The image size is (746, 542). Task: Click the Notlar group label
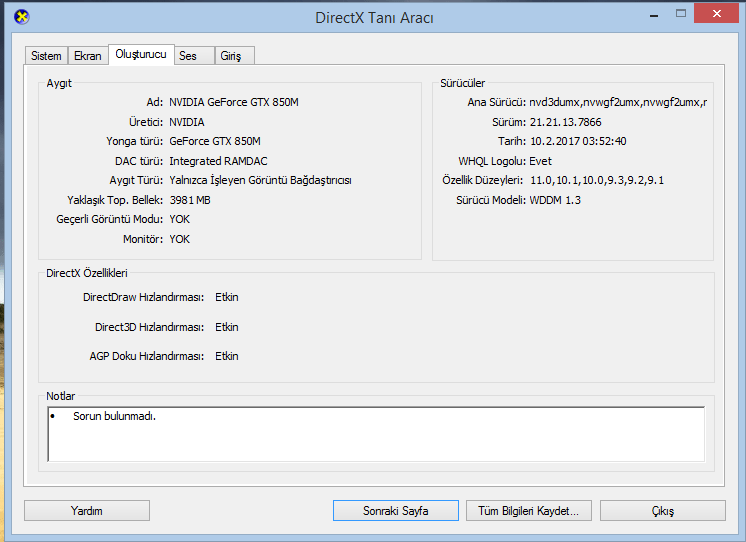[60, 396]
